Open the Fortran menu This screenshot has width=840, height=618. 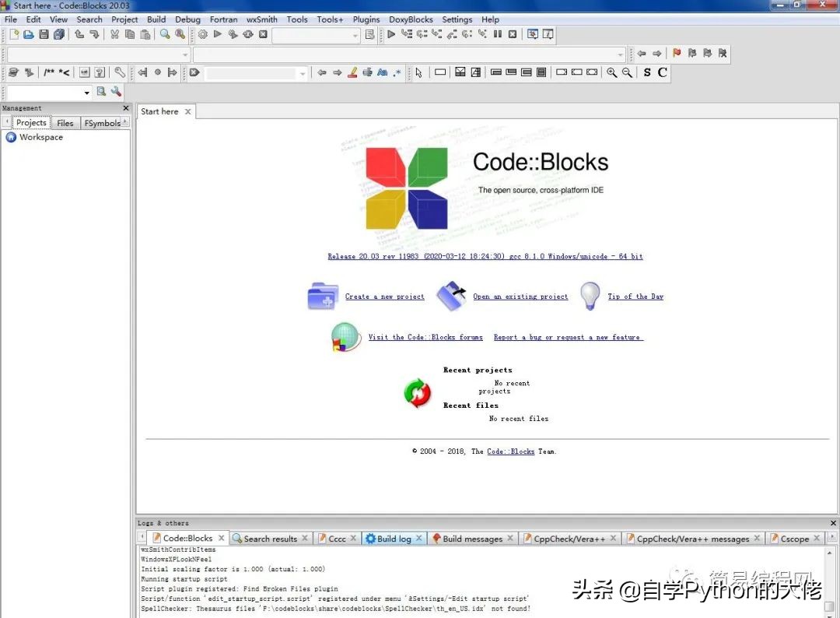(x=223, y=19)
